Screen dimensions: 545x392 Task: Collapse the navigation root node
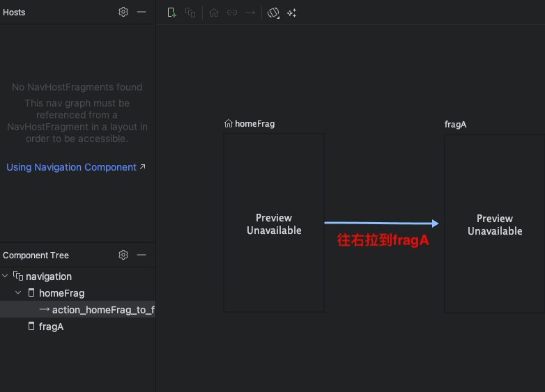(x=6, y=276)
